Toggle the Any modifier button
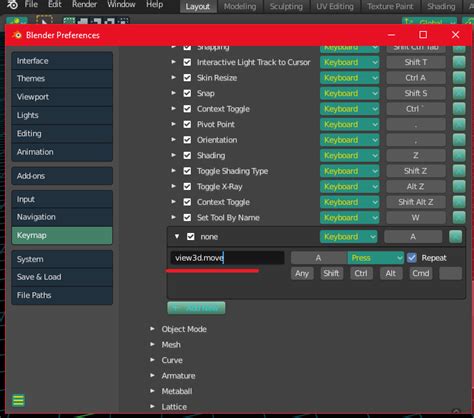The height and width of the screenshot is (418, 474). coord(302,273)
